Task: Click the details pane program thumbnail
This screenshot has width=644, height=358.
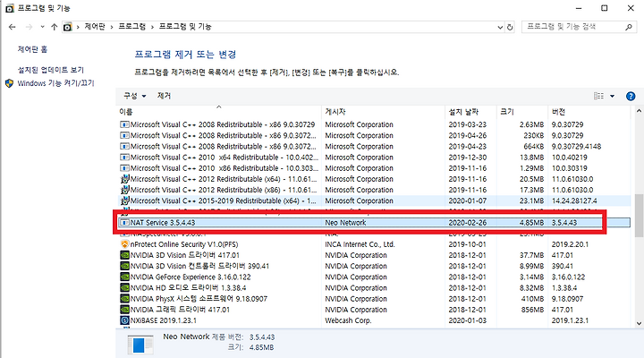Action: pos(140,344)
